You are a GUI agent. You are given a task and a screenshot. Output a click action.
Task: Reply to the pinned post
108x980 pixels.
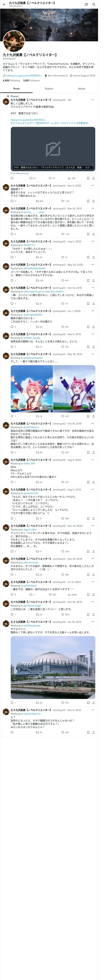point(12,178)
